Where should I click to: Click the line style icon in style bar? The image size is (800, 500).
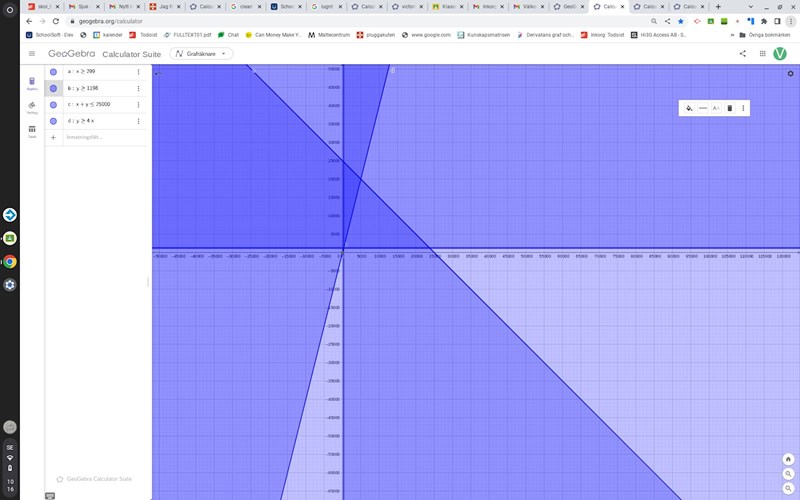[x=703, y=108]
